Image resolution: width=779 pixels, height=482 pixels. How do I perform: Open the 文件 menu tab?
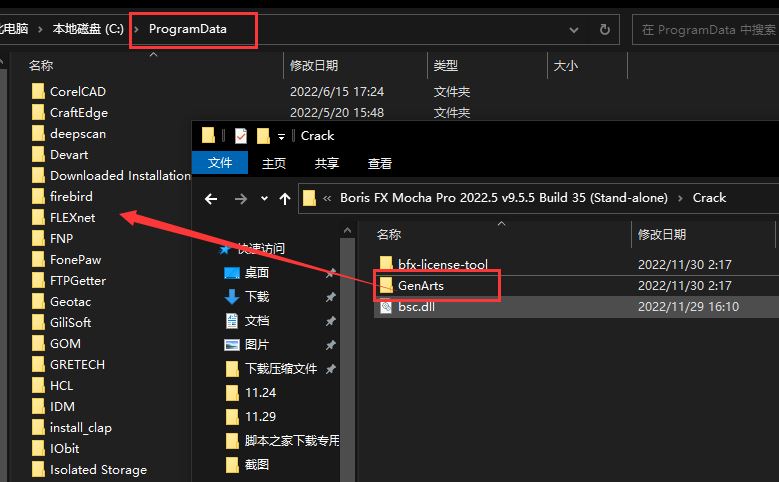[220, 163]
